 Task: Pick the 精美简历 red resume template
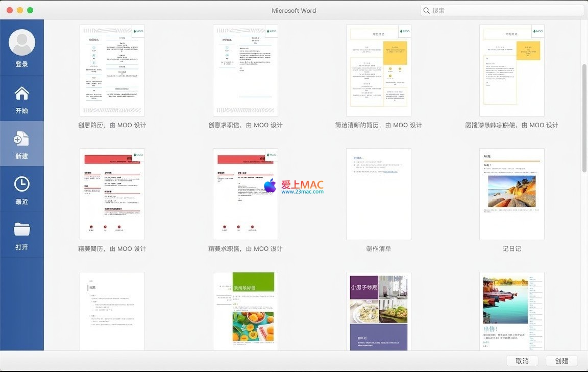point(112,194)
